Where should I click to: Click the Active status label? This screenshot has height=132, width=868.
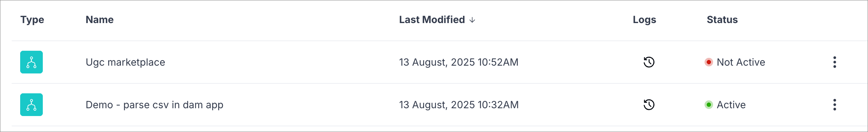pyautogui.click(x=731, y=105)
